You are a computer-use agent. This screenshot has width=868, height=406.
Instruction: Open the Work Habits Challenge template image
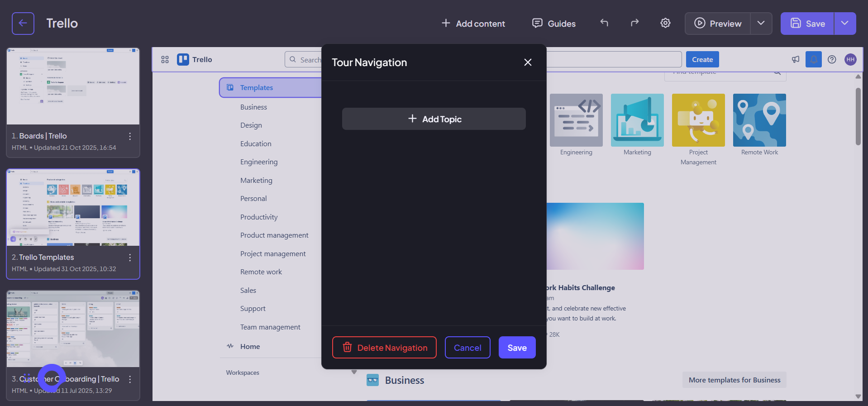pos(595,236)
